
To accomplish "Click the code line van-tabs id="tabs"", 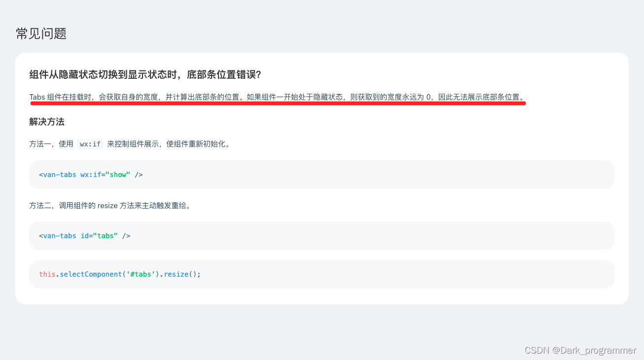I will pyautogui.click(x=84, y=236).
